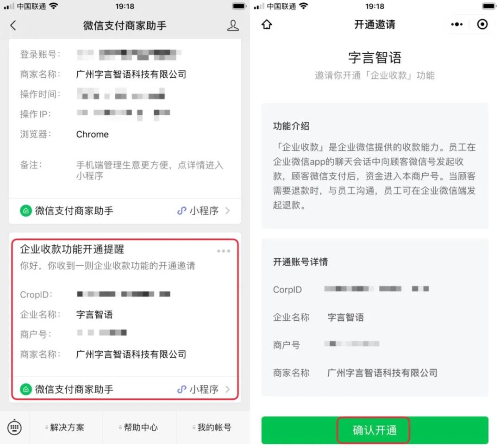Expand reminder card mini program chevron
This screenshot has width=500, height=448.
pyautogui.click(x=227, y=389)
